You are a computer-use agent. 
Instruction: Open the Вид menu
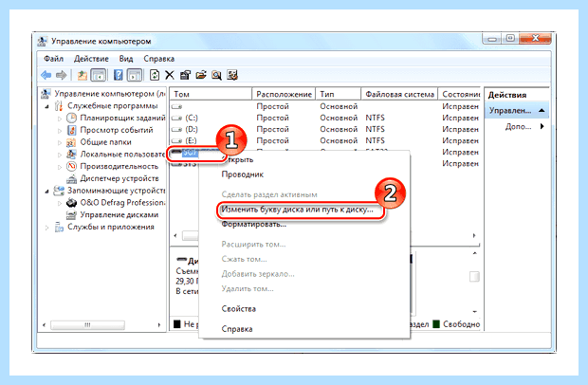126,59
